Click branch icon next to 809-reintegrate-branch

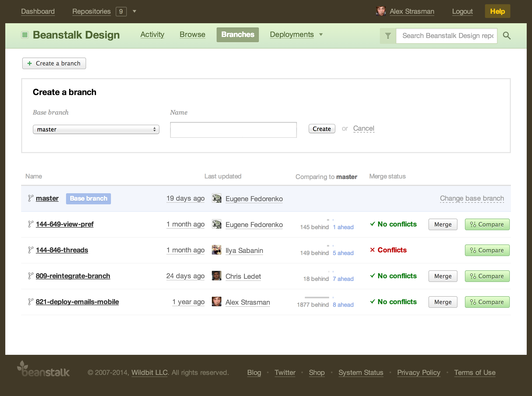(x=31, y=276)
